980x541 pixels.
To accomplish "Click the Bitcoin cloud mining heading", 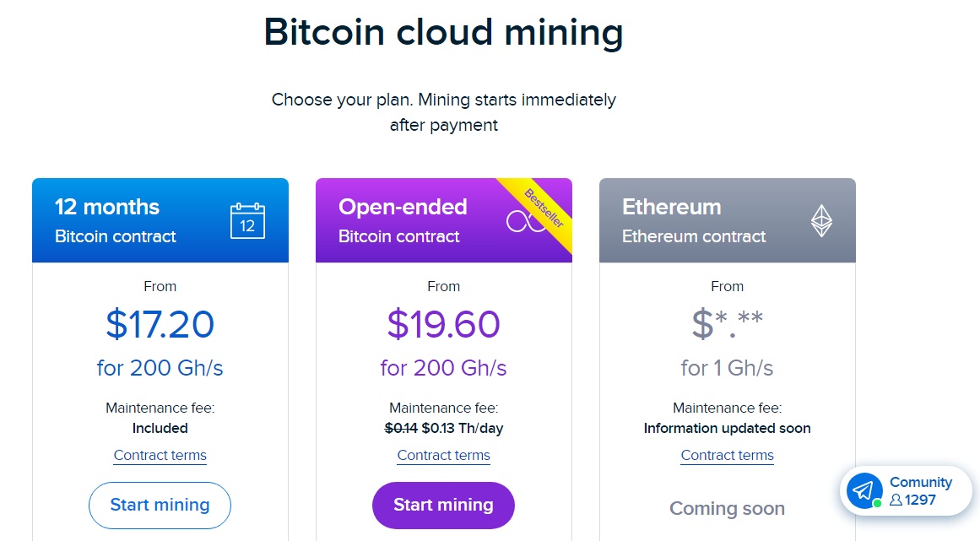I will point(444,32).
